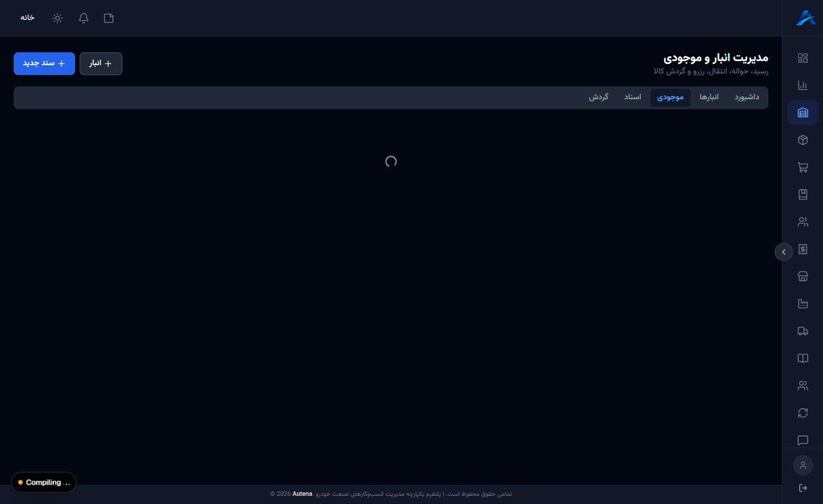Viewport: 823px width, 504px height.
Task: Switch to the گردش tab
Action: coord(599,98)
